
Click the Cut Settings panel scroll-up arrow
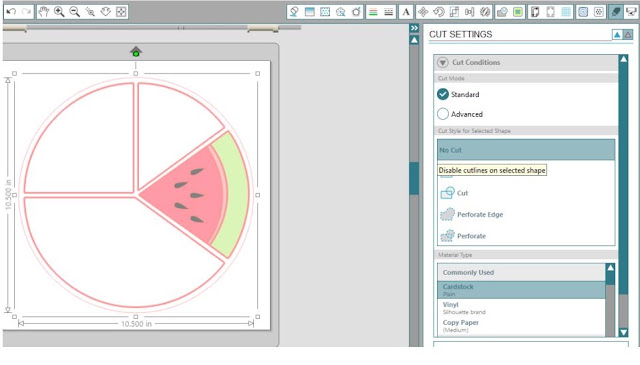point(624,59)
